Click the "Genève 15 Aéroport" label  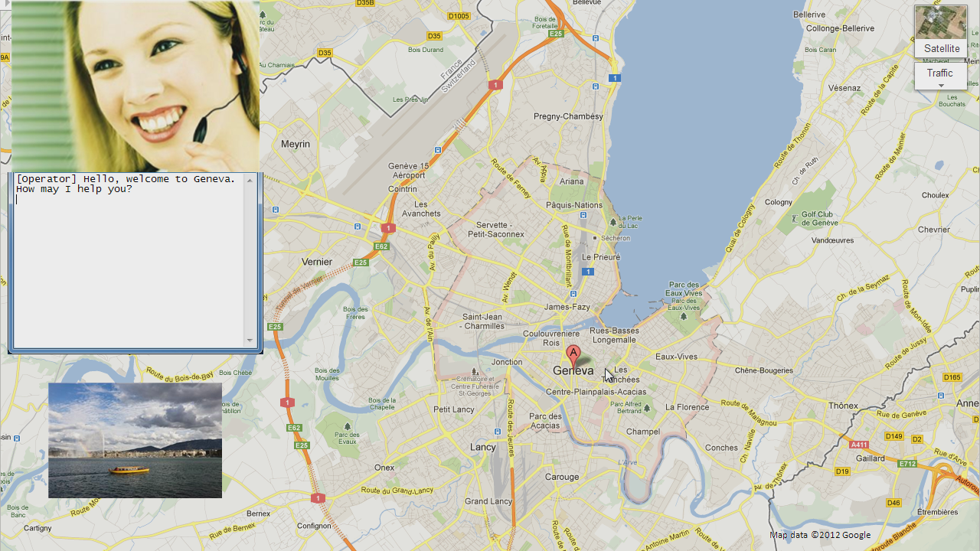(x=409, y=171)
